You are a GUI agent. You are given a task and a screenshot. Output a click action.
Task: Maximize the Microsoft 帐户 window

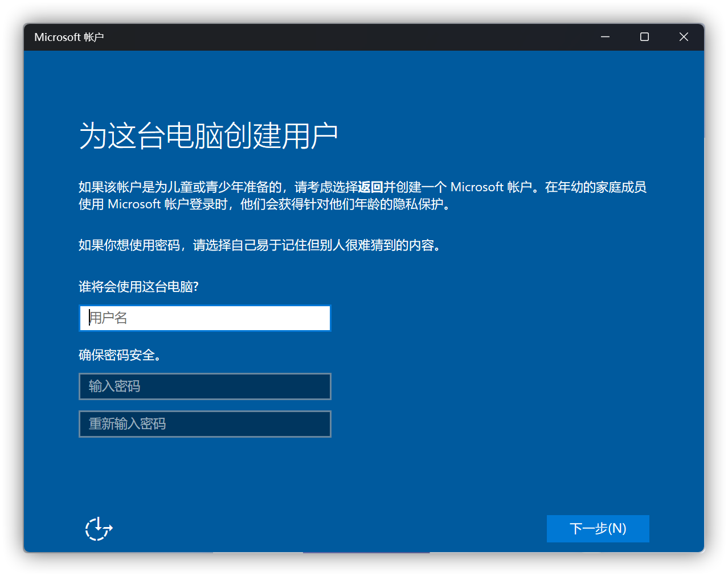pos(644,37)
